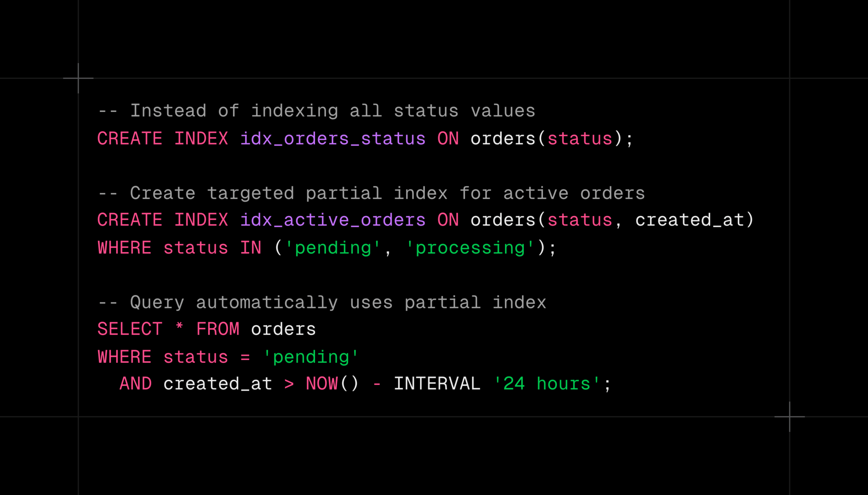Viewport: 868px width, 495px height.
Task: Click the IN keyword
Action: point(251,248)
